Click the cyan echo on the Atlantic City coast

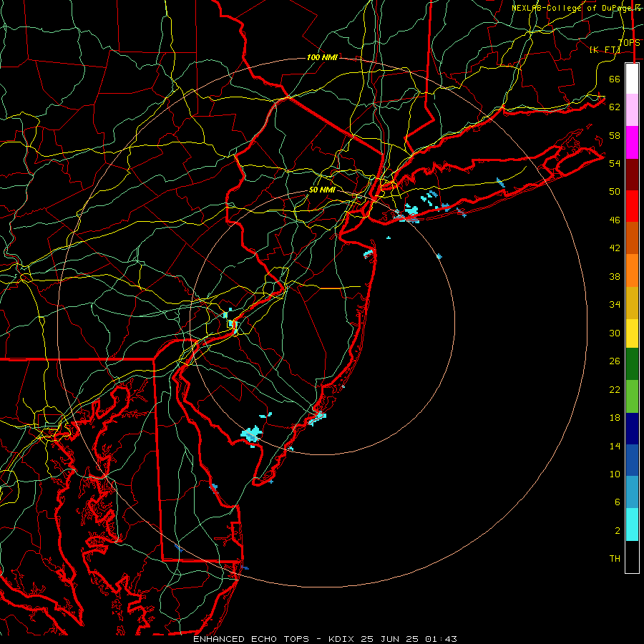(317, 418)
